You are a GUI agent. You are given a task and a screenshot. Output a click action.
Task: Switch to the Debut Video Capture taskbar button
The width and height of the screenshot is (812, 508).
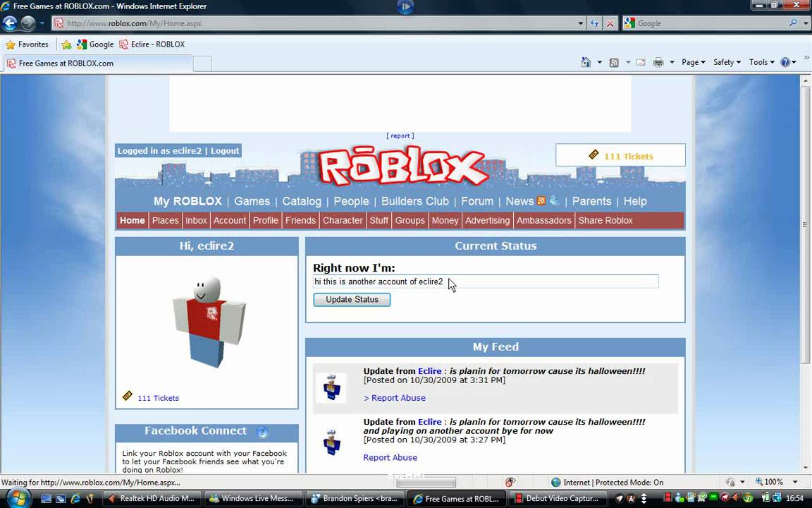point(556,499)
